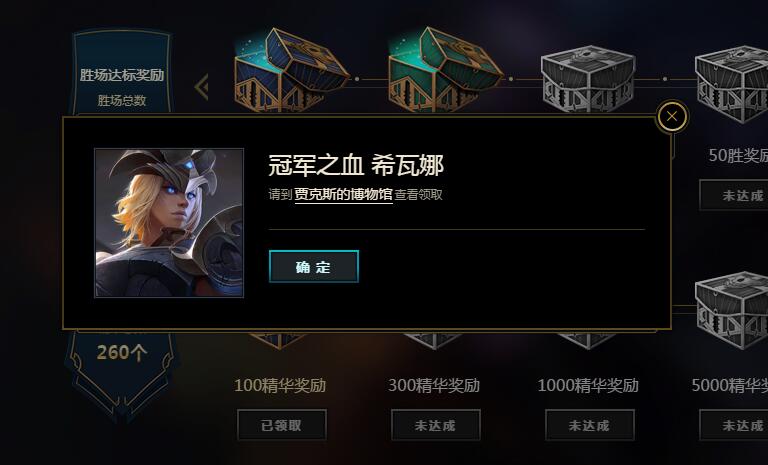Open the blue glowing treasure chest
768x465 pixels.
291,69
